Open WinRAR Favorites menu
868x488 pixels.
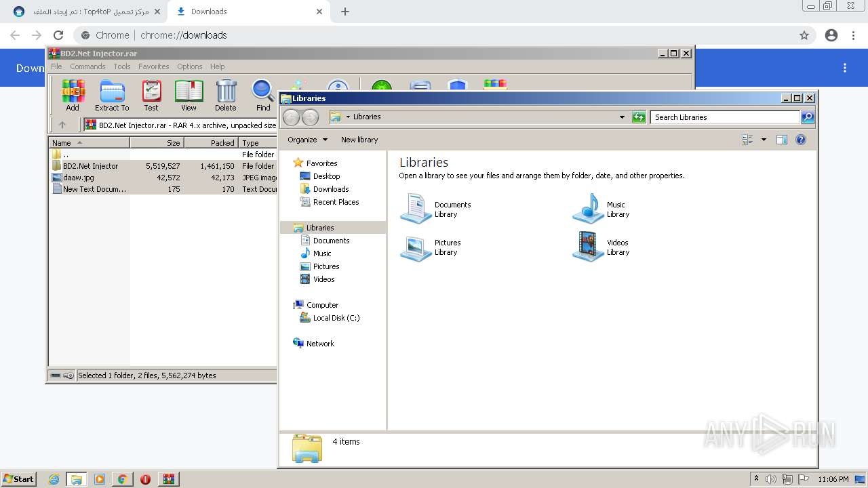tap(154, 66)
